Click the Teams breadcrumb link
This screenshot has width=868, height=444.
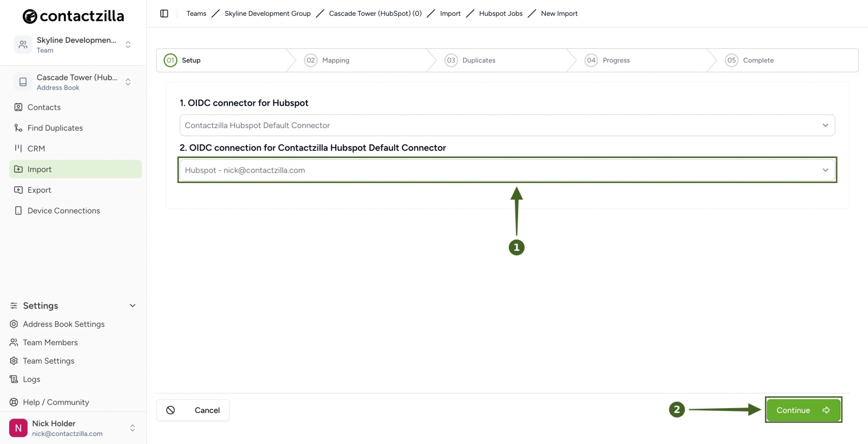[196, 14]
